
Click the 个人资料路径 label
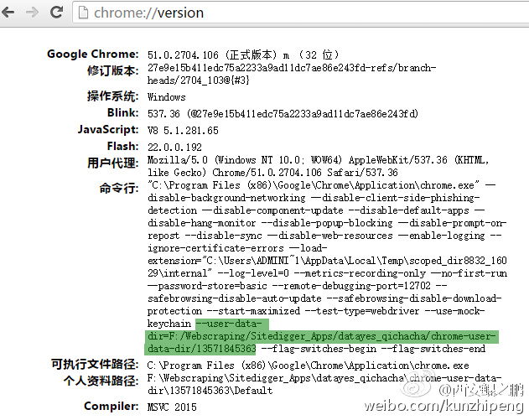coord(101,381)
